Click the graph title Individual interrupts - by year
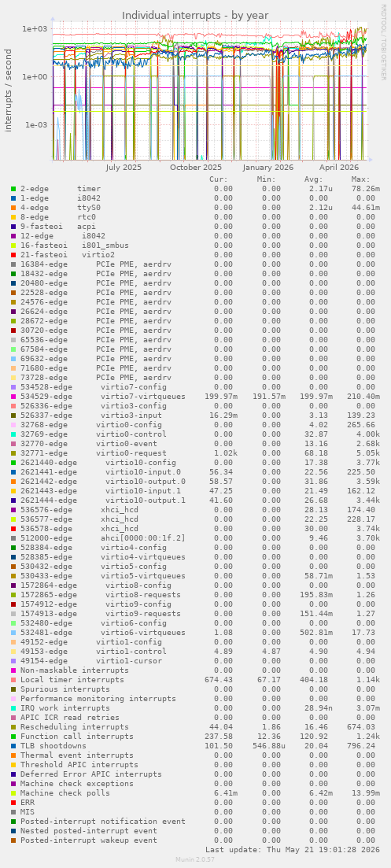The height and width of the screenshot is (868, 391). coord(195,16)
